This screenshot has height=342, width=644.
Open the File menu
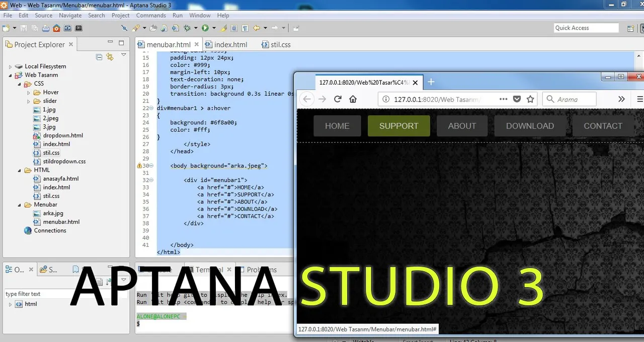click(x=8, y=16)
